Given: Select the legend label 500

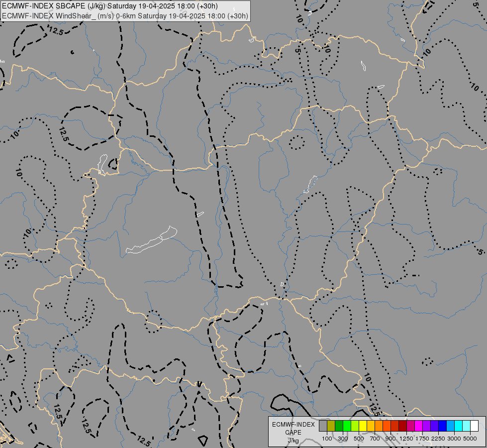Looking at the screenshot, I should 359,439.
